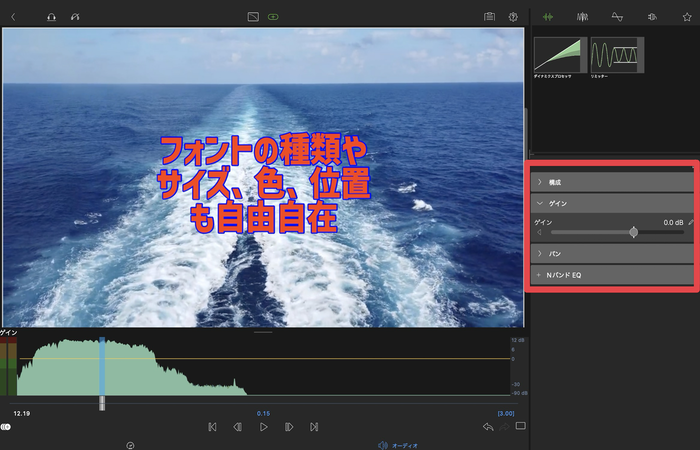Toggle the fullscreen rectangle icon at bottom right
Viewport: 700px width, 450px height.
[x=520, y=427]
